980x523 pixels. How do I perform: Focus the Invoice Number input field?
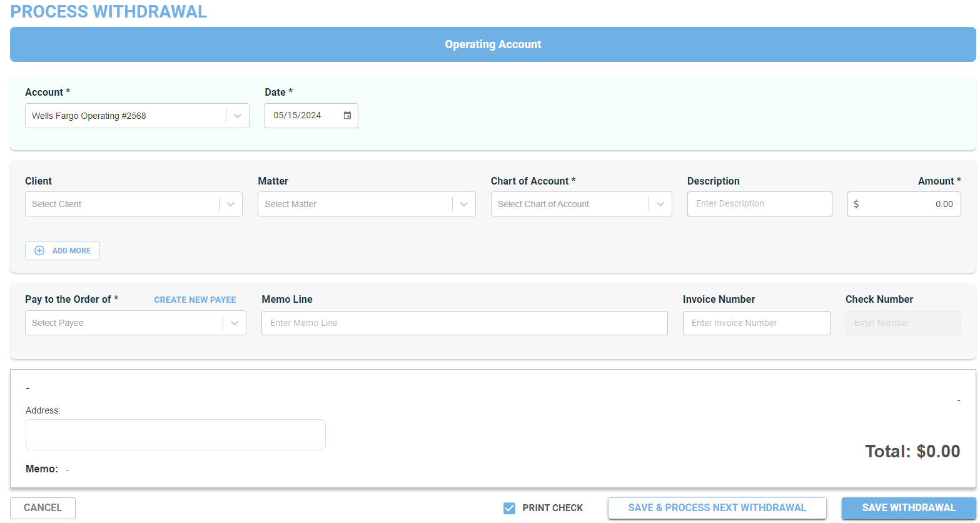[756, 323]
